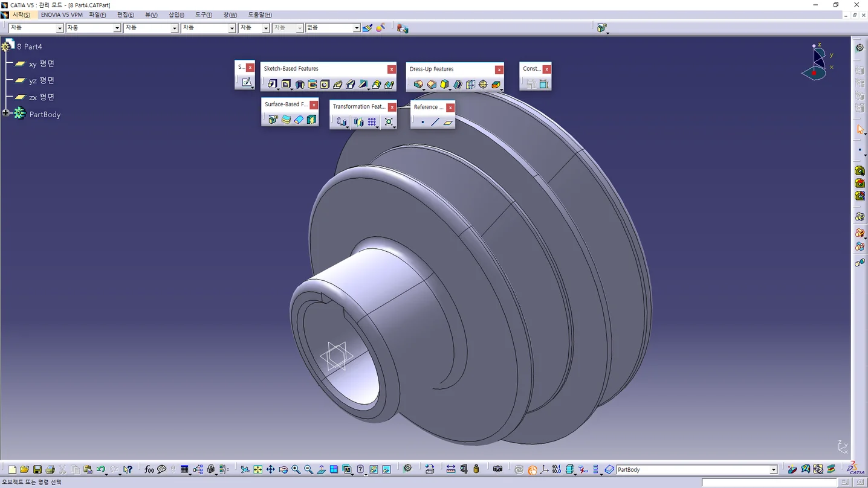The width and height of the screenshot is (868, 488).
Task: Select the Draft Angle tool
Action: click(x=445, y=85)
